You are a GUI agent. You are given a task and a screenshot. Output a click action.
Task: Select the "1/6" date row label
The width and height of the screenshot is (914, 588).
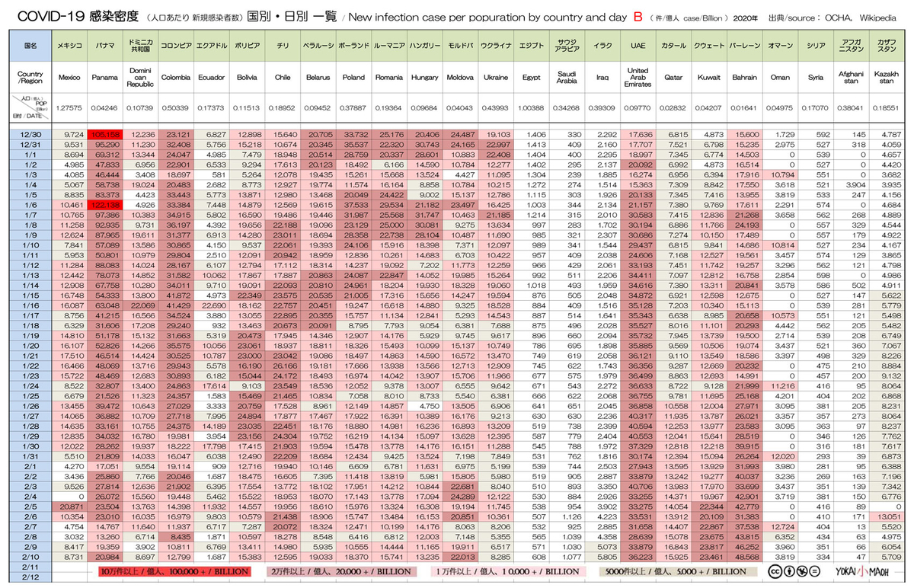(x=30, y=204)
